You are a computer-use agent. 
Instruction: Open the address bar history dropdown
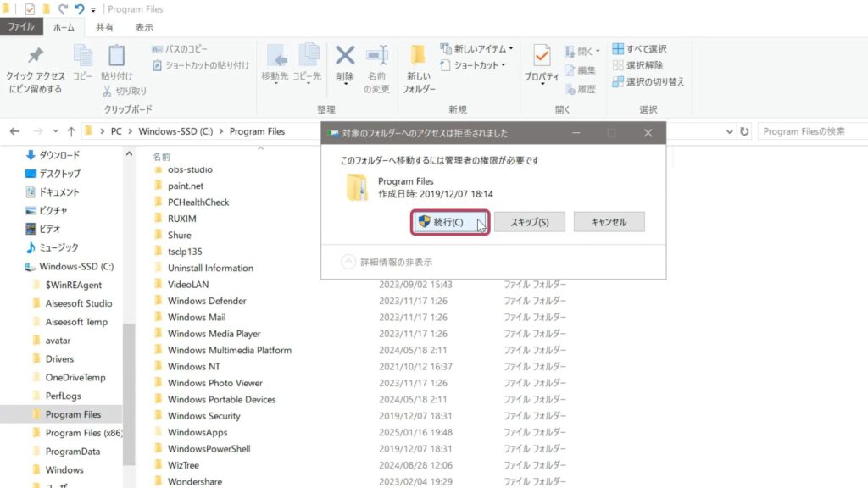click(729, 131)
